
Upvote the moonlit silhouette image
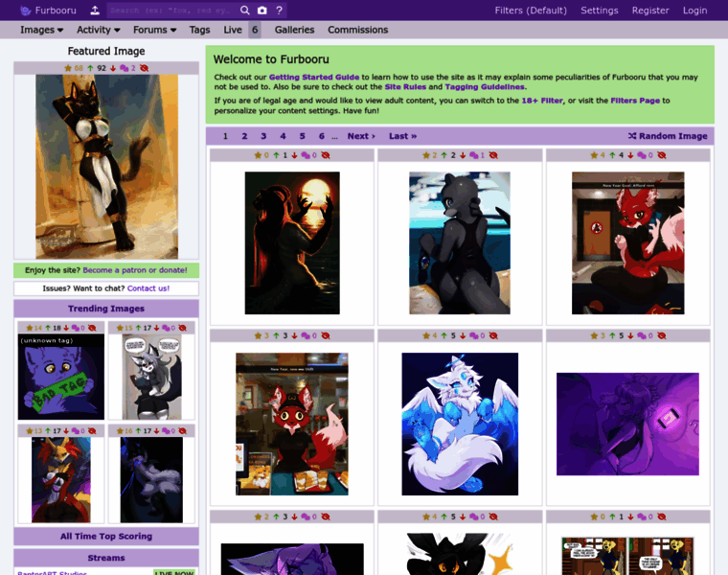[277, 155]
